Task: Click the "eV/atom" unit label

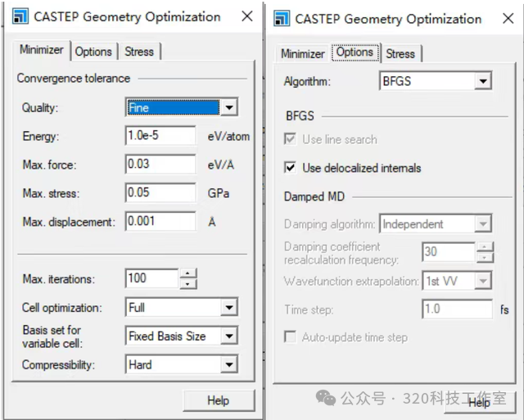Action: tap(228, 137)
